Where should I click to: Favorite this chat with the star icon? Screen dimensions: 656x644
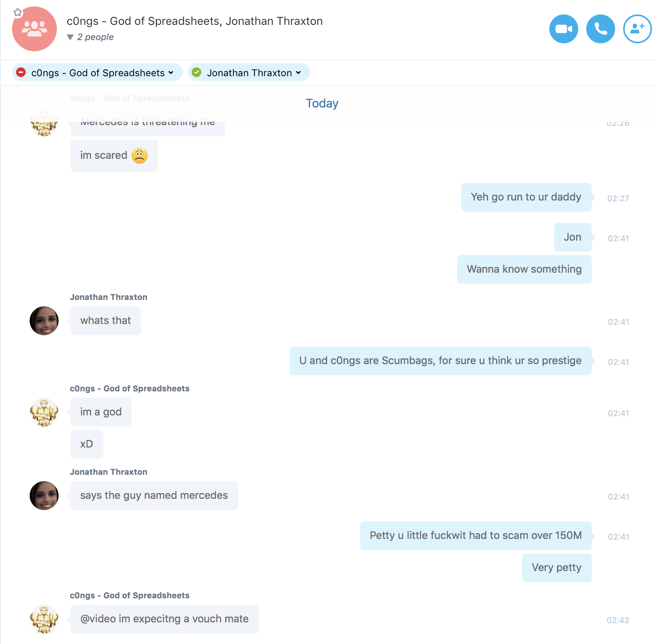coord(18,12)
